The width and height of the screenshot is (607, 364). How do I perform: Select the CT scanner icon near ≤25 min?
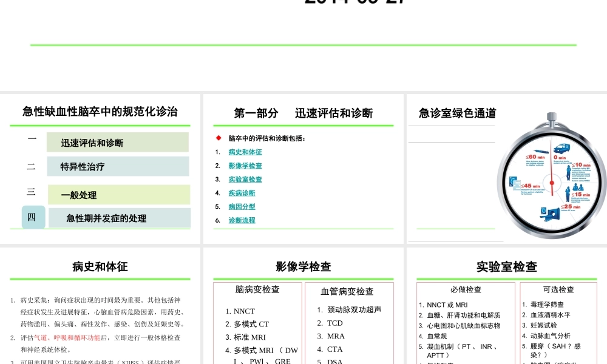click(552, 214)
